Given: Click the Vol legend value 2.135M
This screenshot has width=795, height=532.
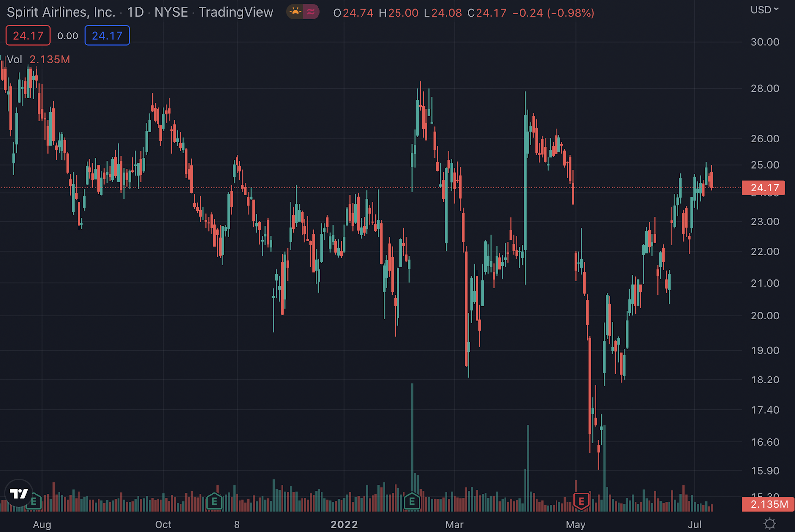Looking at the screenshot, I should pos(50,60).
